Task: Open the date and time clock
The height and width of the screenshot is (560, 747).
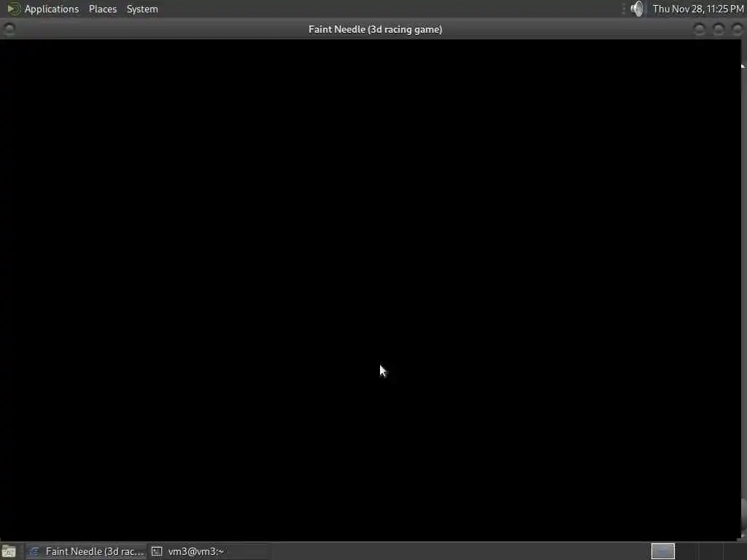Action: tap(698, 9)
